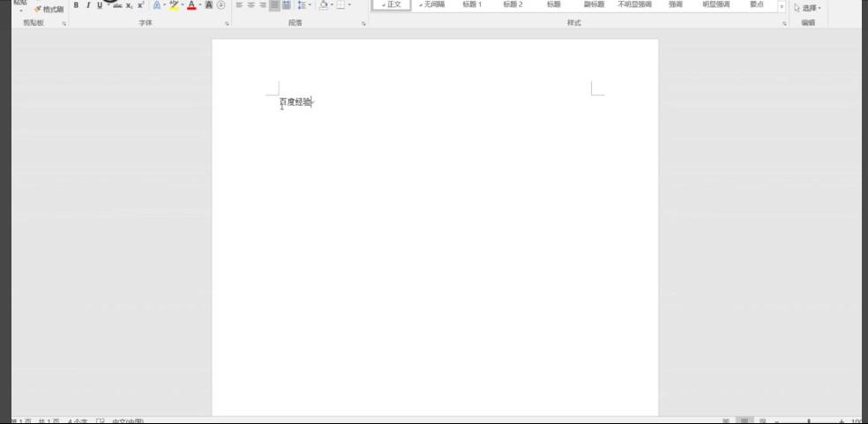Open font color dropdown arrow

point(200,5)
